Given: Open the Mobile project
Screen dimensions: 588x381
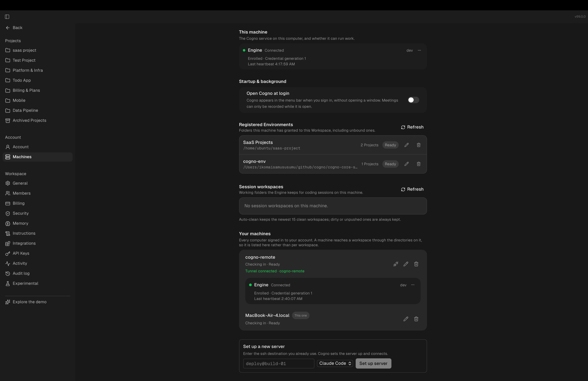Looking at the screenshot, I should click(x=37, y=100).
